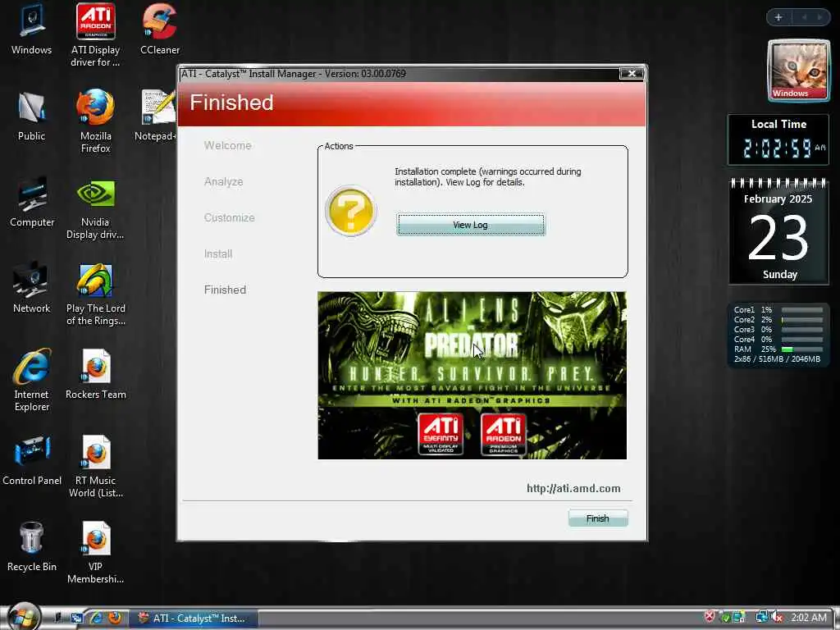840x630 pixels.
Task: Launch Play The Lord of the Rings shortcut
Action: [95, 294]
